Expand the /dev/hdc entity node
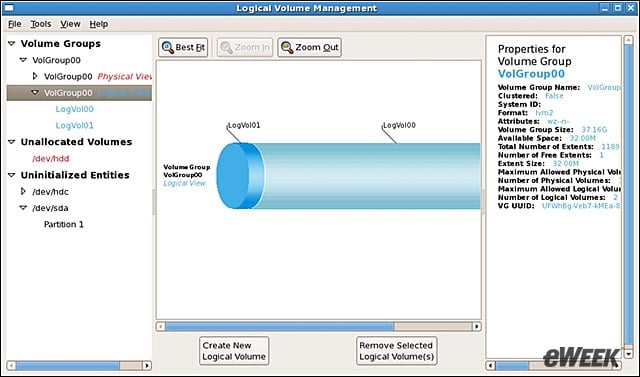 (23, 191)
